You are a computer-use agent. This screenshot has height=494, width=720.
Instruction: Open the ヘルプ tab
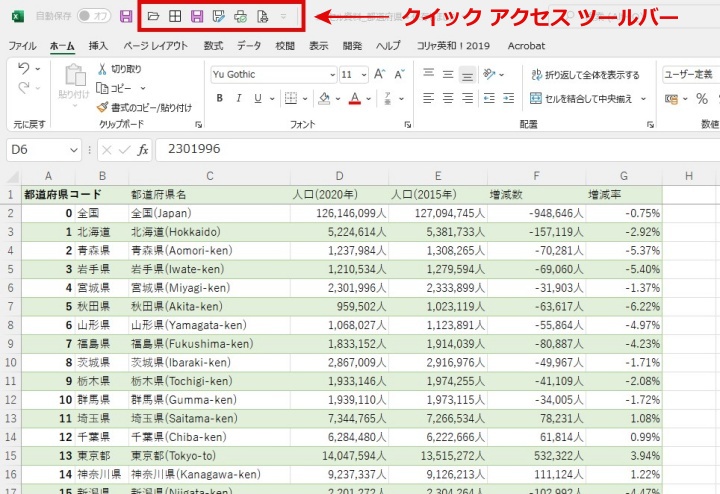(x=388, y=45)
